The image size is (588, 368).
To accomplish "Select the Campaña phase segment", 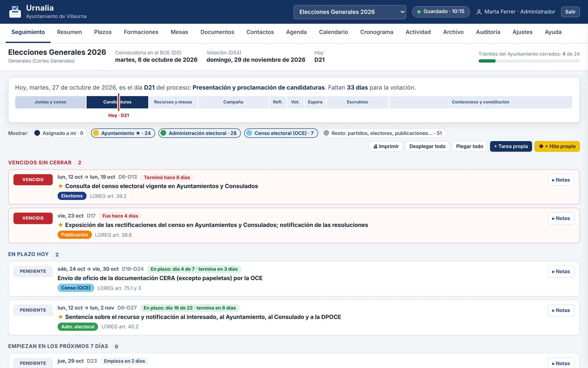I will pyautogui.click(x=233, y=102).
